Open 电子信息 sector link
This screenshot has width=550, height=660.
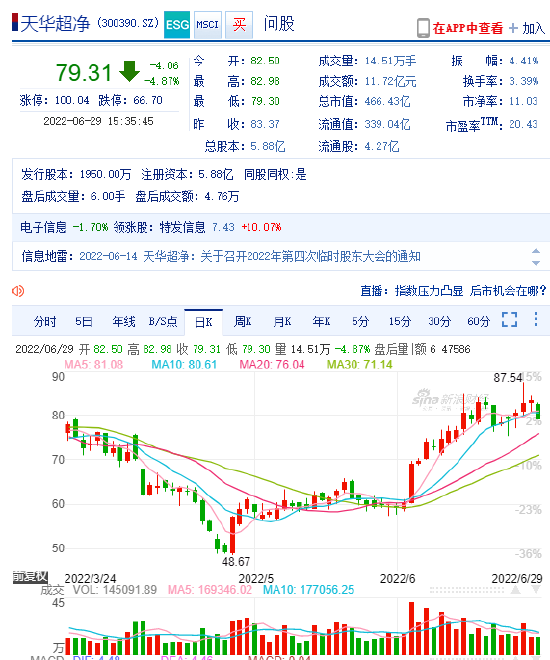click(x=43, y=227)
